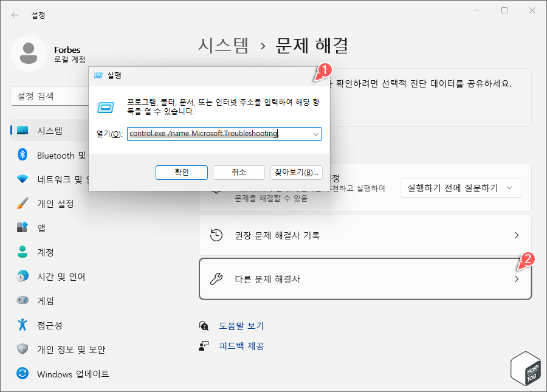Click the 시간 및 언어 clock icon

point(23,277)
